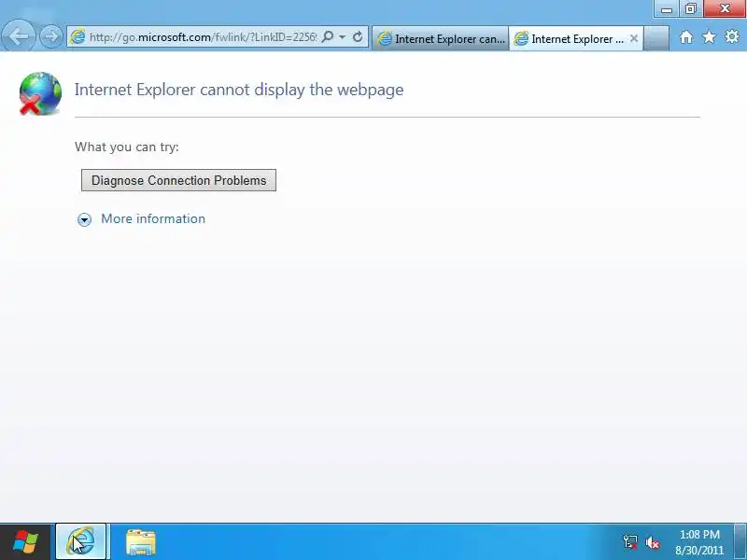Click the forward navigation arrow
This screenshot has height=560, width=747.
50,36
